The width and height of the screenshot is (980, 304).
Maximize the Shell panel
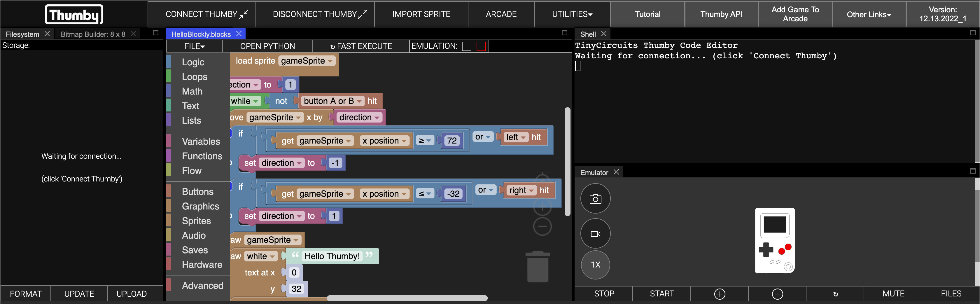pos(973,33)
